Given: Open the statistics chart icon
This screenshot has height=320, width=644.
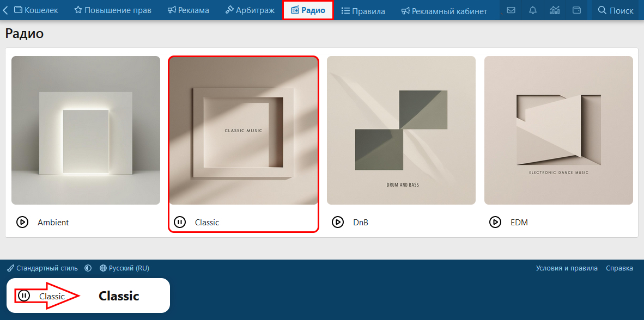Looking at the screenshot, I should [555, 10].
